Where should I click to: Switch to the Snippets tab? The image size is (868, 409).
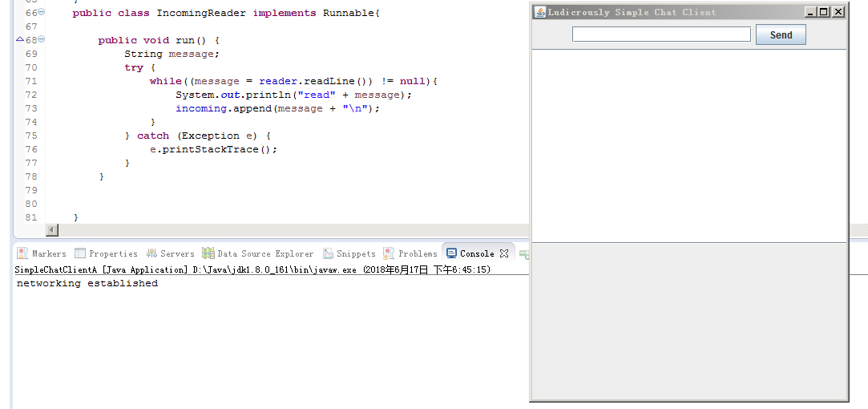(x=349, y=253)
